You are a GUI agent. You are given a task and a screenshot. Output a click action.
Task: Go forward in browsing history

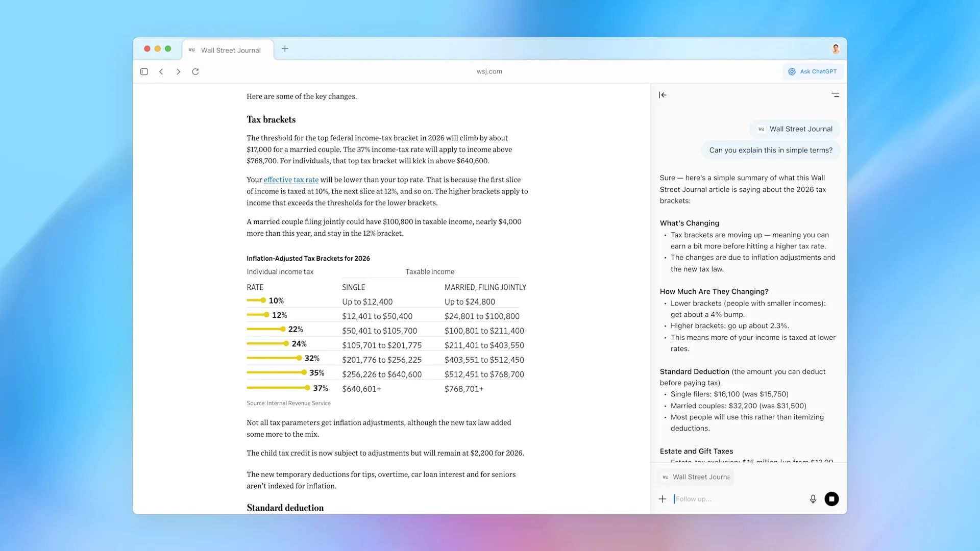tap(178, 71)
